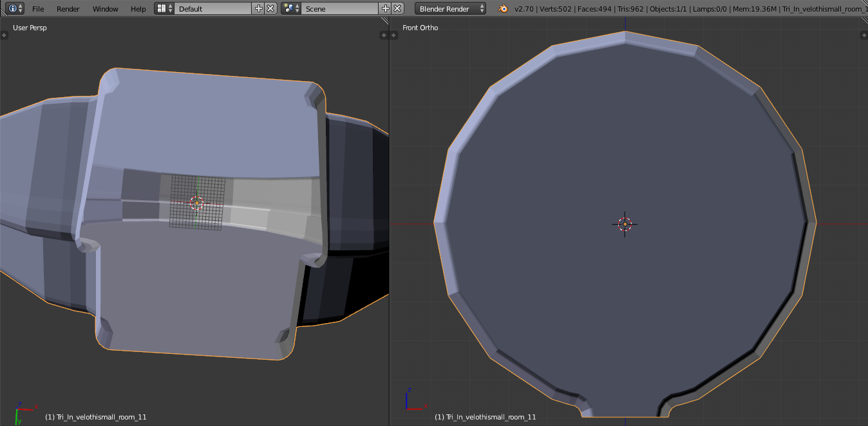Screen dimensions: 868x426
Task: Click the 'Mem:19.36M' statistic in header
Action: point(755,9)
